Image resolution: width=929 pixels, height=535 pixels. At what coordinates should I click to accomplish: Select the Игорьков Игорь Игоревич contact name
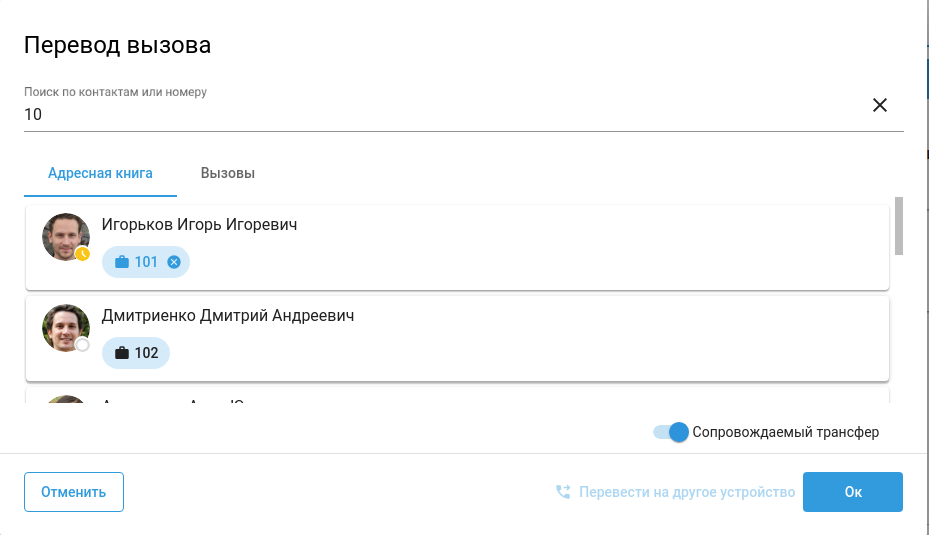point(199,225)
